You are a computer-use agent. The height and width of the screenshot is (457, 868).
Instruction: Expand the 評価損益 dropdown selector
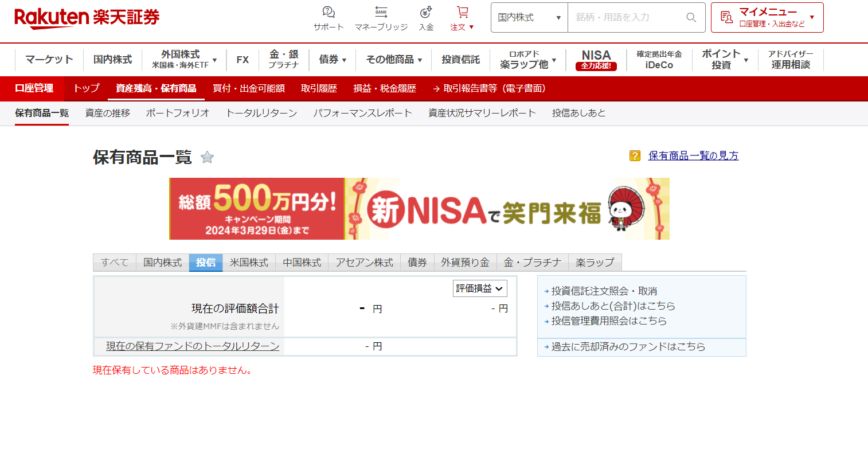pos(480,288)
